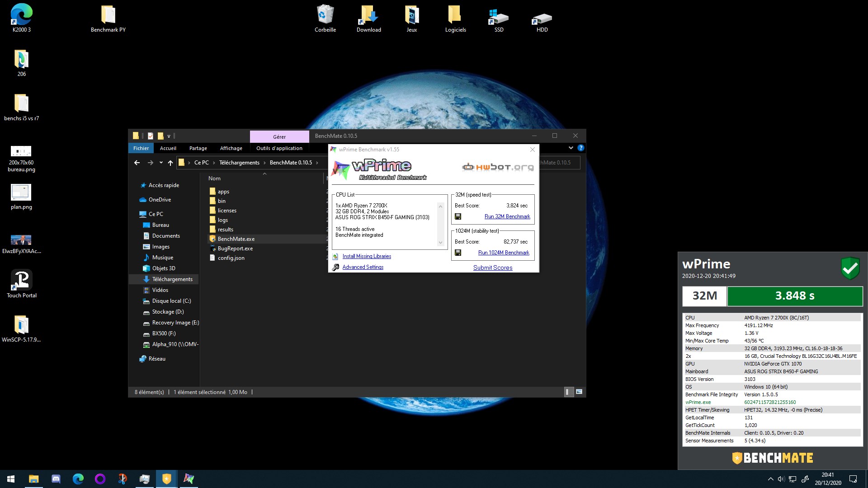Viewport: 868px width, 488px height.
Task: Click the save icon for 1024M score
Action: [x=458, y=253]
